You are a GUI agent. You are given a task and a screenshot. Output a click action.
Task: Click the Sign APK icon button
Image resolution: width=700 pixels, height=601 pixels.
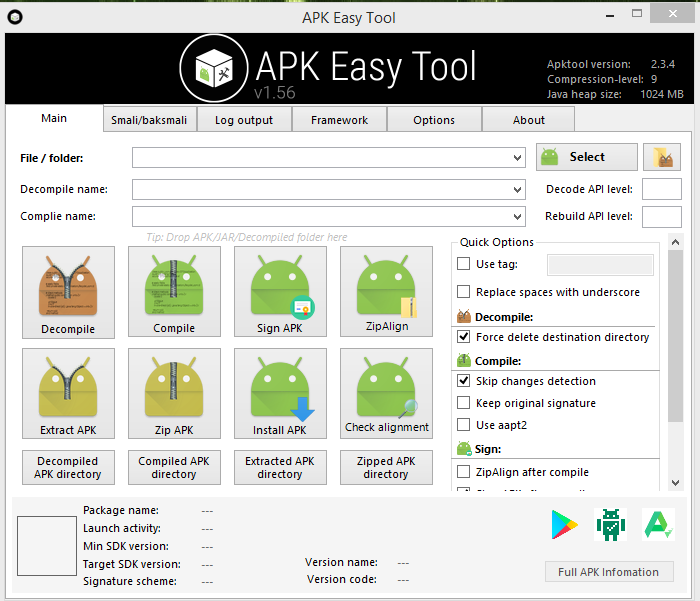pyautogui.click(x=280, y=292)
